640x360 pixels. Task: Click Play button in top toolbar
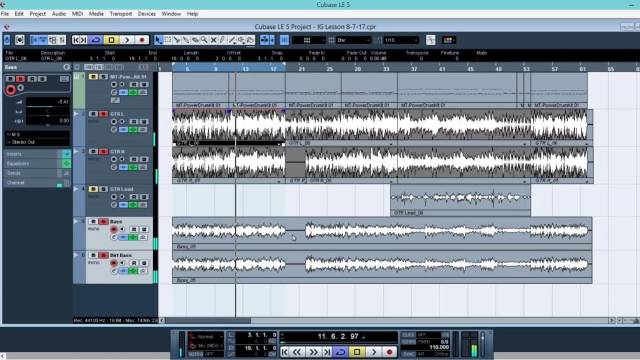[x=127, y=40]
